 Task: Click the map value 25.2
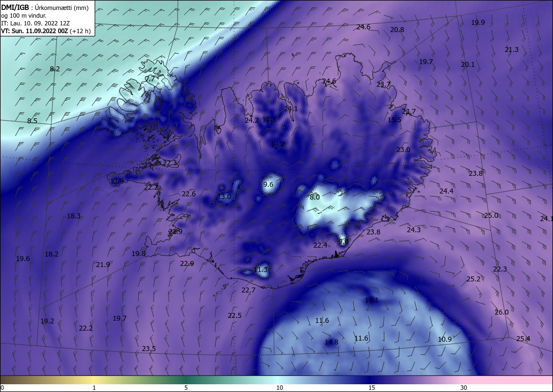coord(473,279)
